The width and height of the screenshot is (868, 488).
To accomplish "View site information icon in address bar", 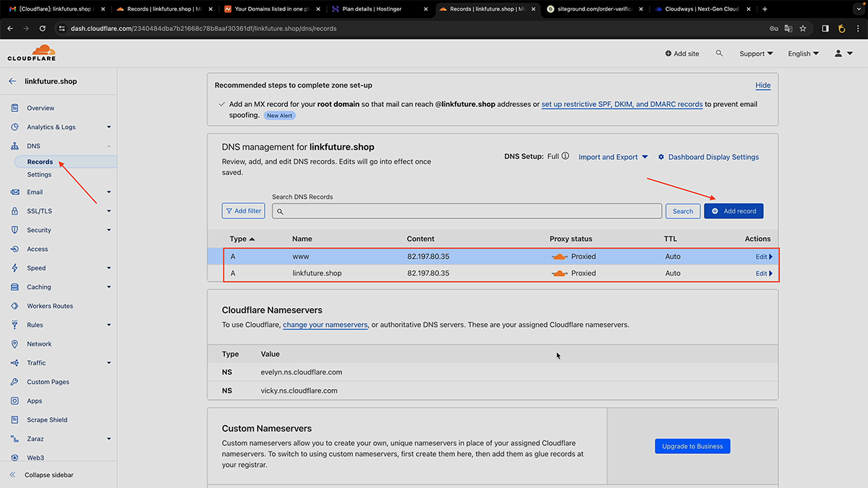I will click(62, 29).
